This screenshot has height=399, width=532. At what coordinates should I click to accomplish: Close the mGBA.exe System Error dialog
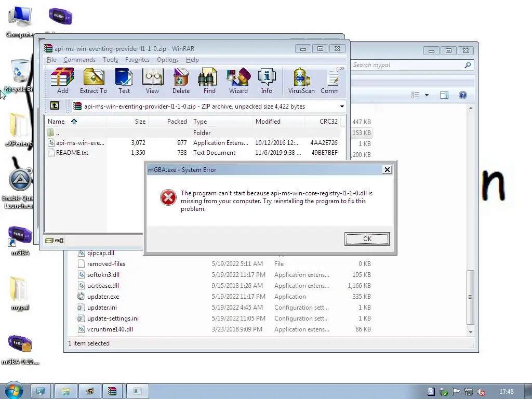[x=387, y=170]
